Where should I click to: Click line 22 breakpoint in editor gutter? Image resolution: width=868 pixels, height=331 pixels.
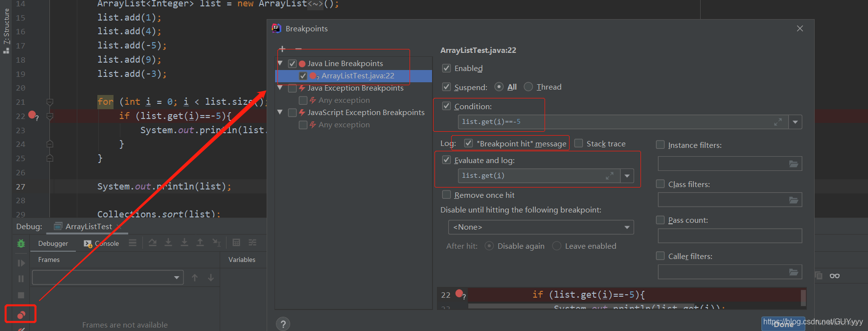click(x=32, y=115)
